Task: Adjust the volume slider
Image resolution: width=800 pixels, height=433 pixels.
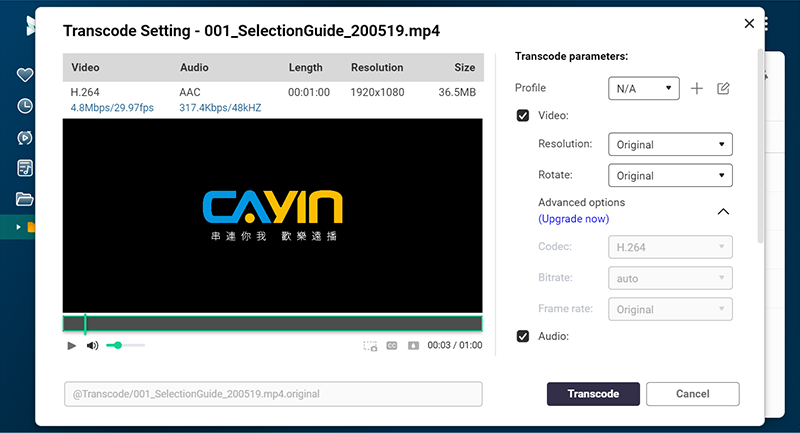Action: click(x=126, y=346)
